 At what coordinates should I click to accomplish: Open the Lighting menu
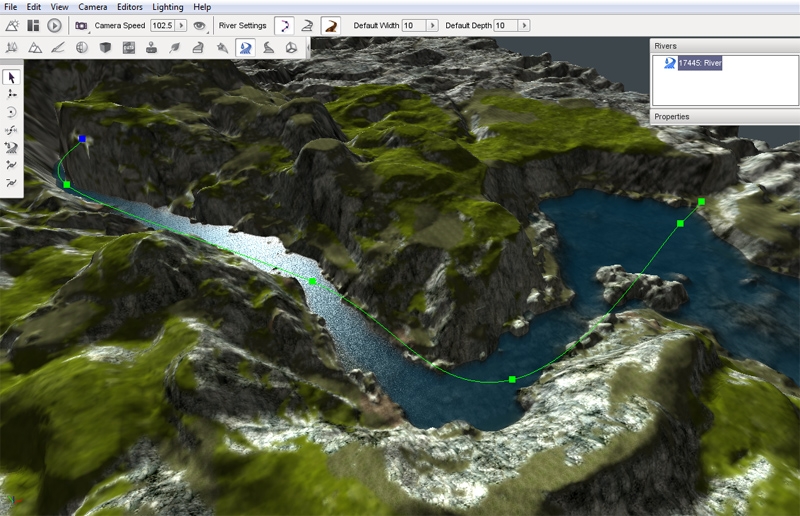click(x=167, y=7)
